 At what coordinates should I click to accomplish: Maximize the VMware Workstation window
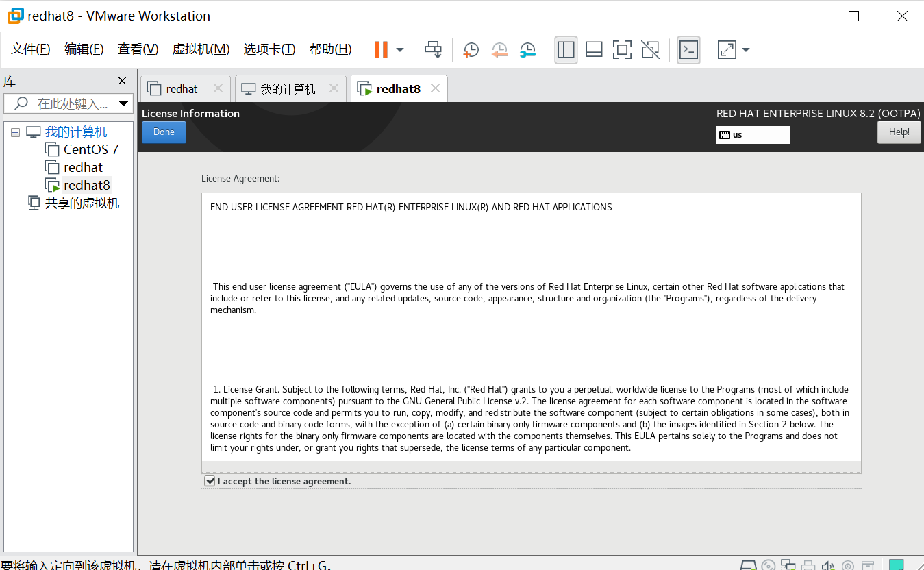pyautogui.click(x=853, y=16)
